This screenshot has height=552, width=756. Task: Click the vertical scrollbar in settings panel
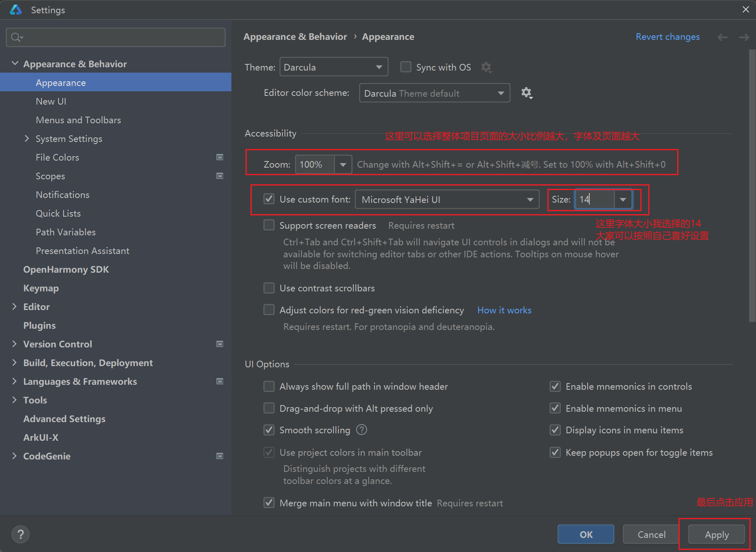[752, 187]
